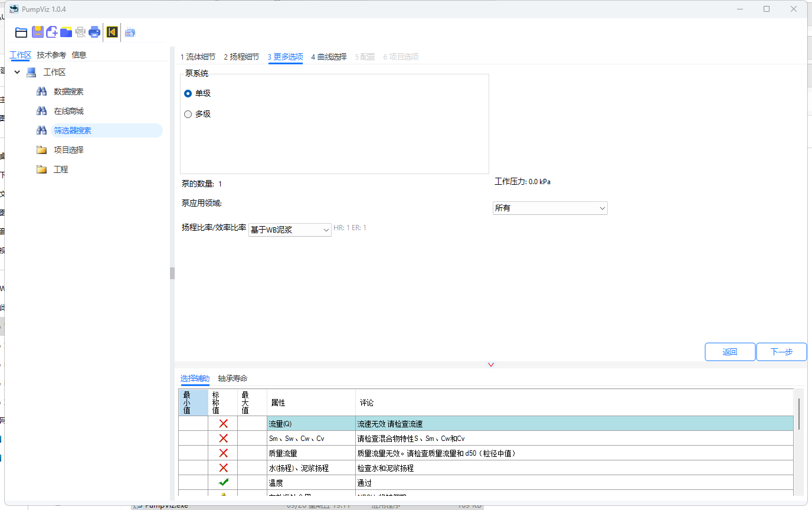Click the 下一步 button
This screenshot has height=510, width=812.
781,351
